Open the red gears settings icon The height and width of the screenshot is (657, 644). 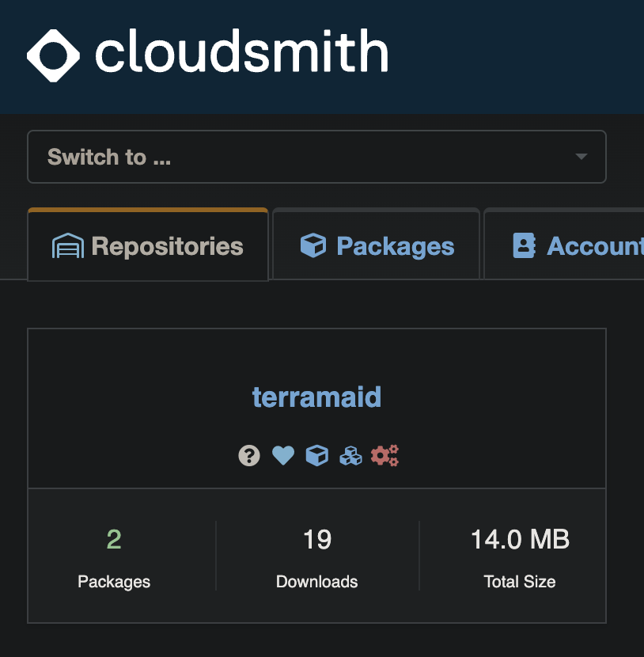pyautogui.click(x=385, y=455)
